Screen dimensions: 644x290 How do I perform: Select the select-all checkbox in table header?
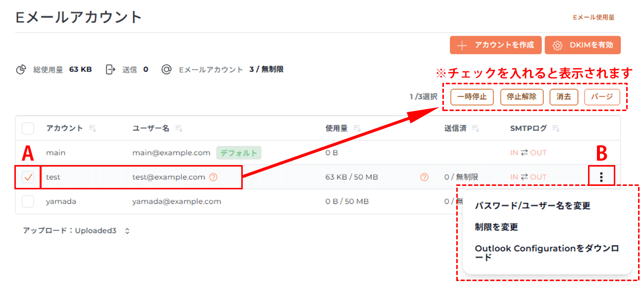[27, 128]
